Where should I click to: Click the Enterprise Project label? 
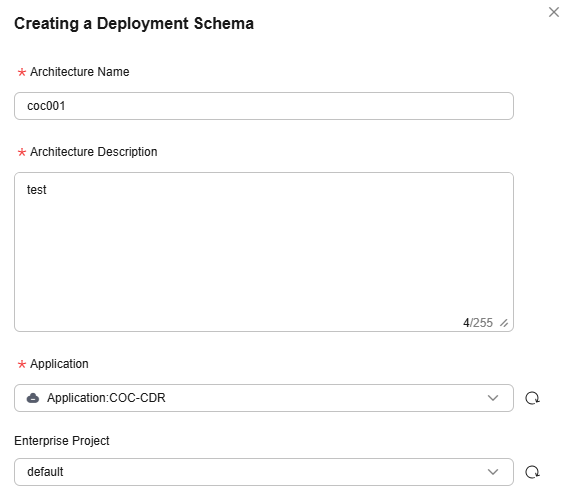pos(62,440)
